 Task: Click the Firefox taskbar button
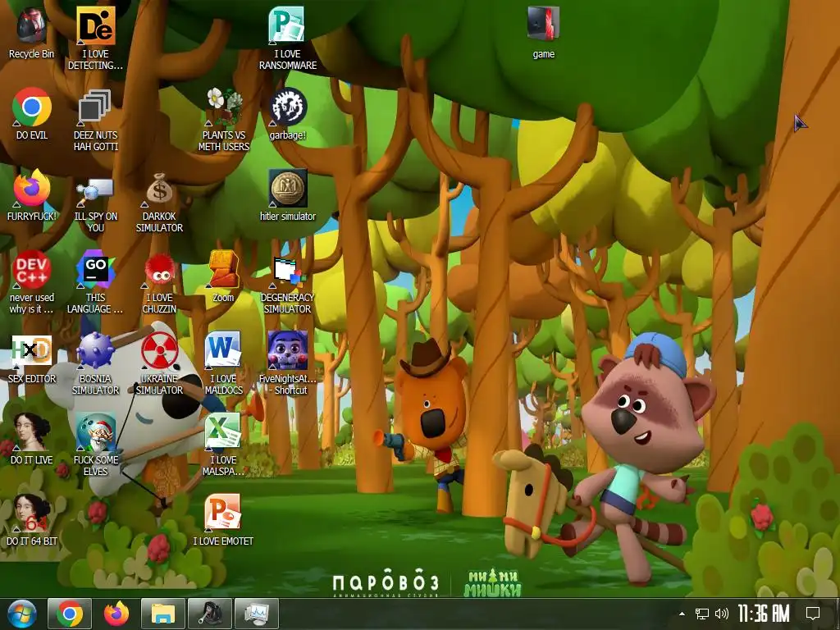[116, 614]
